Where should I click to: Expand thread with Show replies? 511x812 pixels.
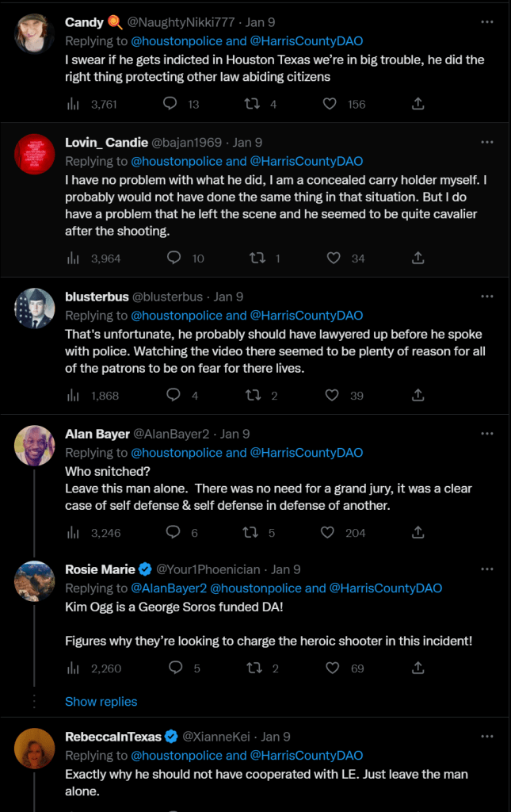point(101,702)
